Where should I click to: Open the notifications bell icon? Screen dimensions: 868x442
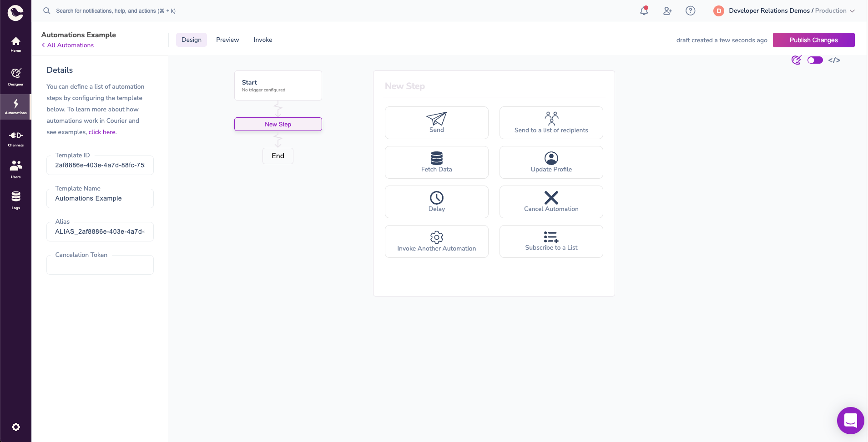click(644, 10)
